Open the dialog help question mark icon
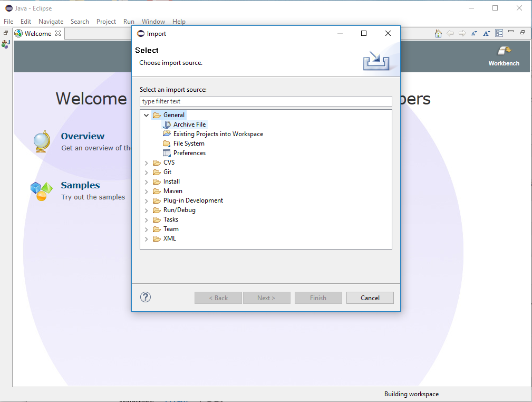Viewport: 532px width, 402px height. (146, 298)
